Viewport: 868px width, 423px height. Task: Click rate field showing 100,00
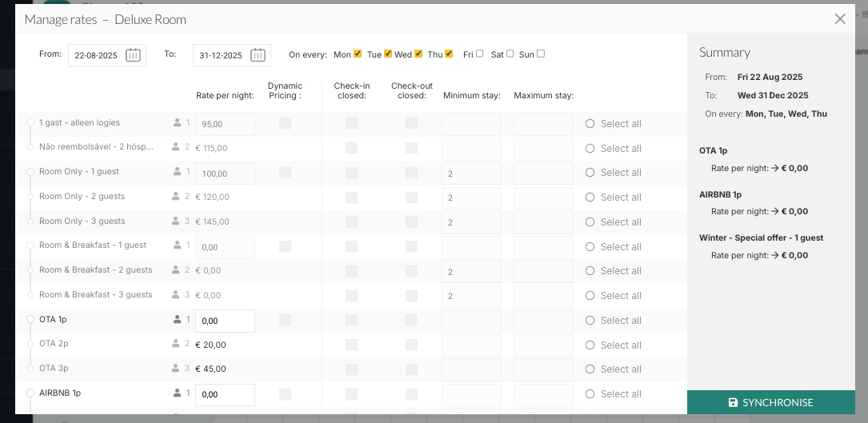pyautogui.click(x=226, y=174)
